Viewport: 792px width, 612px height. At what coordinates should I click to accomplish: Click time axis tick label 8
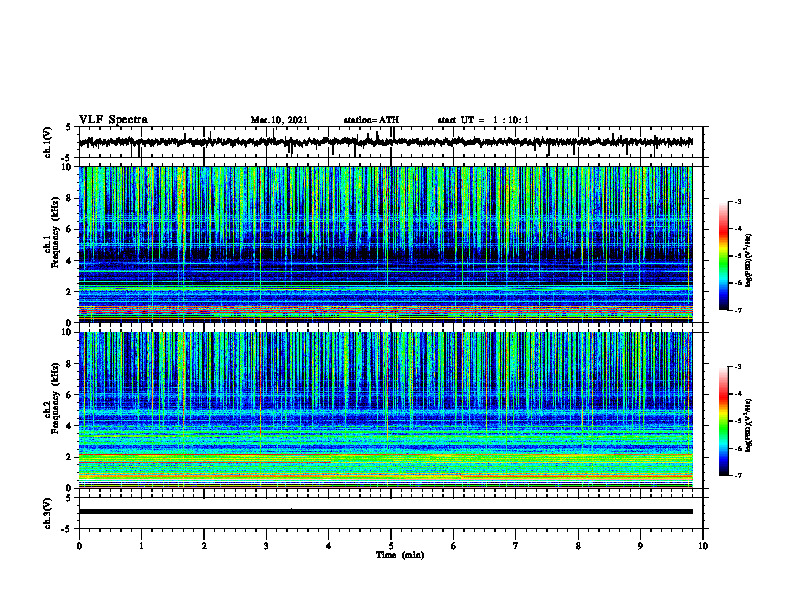pyautogui.click(x=578, y=546)
